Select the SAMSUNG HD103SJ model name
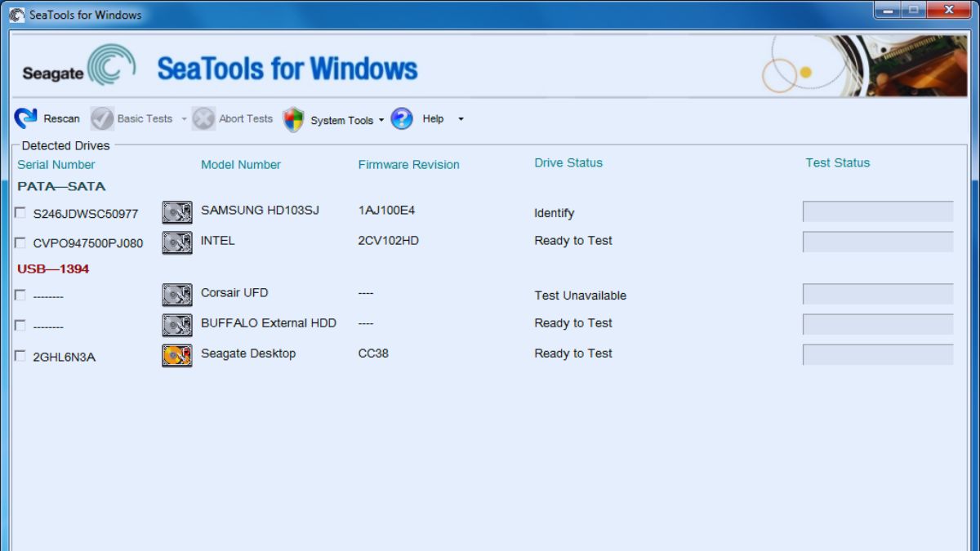The width and height of the screenshot is (980, 551). [x=260, y=210]
